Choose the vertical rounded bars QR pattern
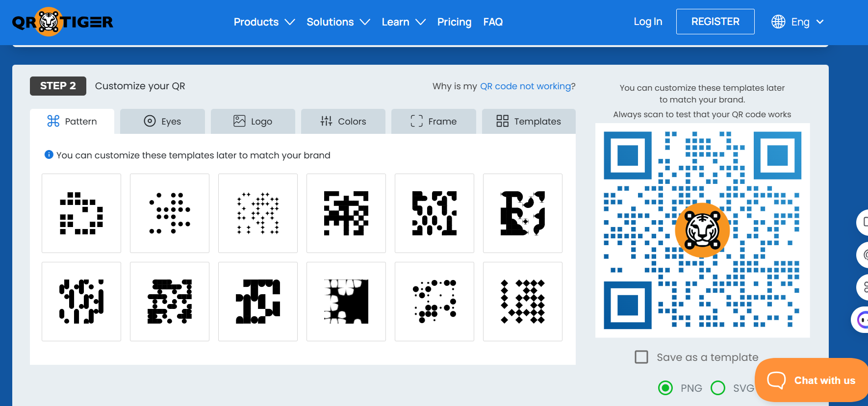This screenshot has height=406, width=868. coord(81,302)
